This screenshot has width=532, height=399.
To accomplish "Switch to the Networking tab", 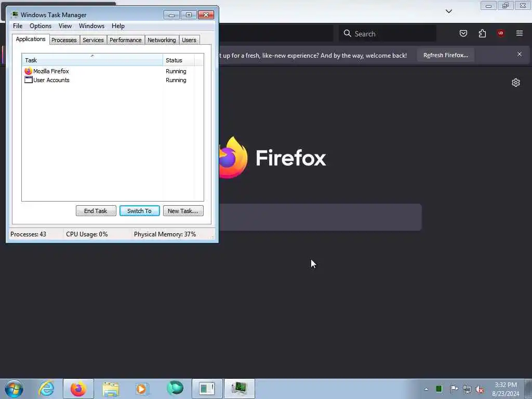I will click(162, 40).
